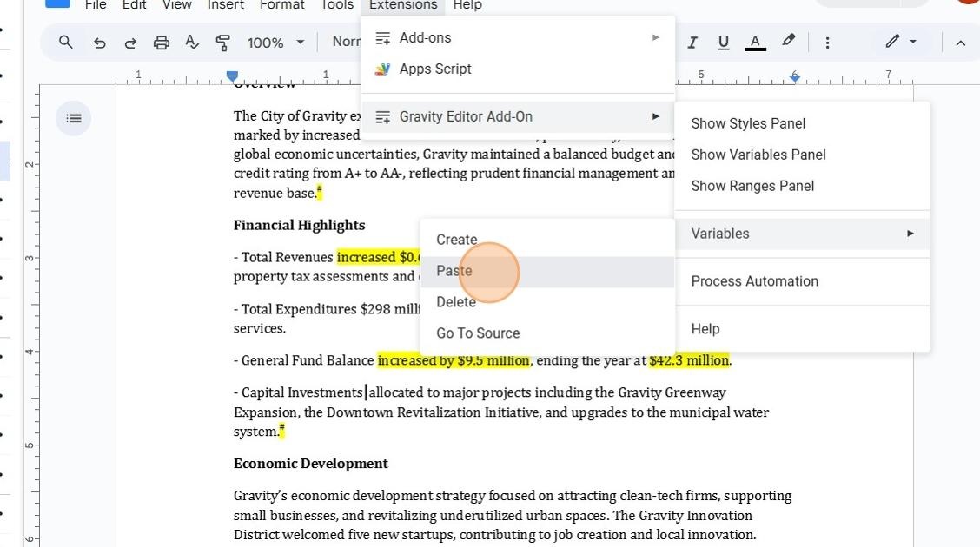Click the words 'Capital Investments'
Viewport: 980px width, 547px height.
pyautogui.click(x=301, y=392)
